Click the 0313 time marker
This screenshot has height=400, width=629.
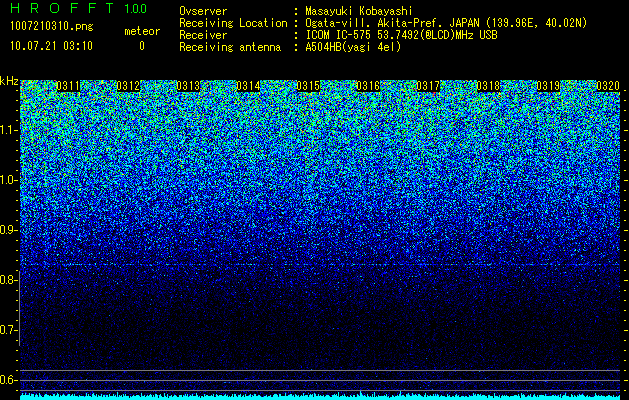(188, 86)
